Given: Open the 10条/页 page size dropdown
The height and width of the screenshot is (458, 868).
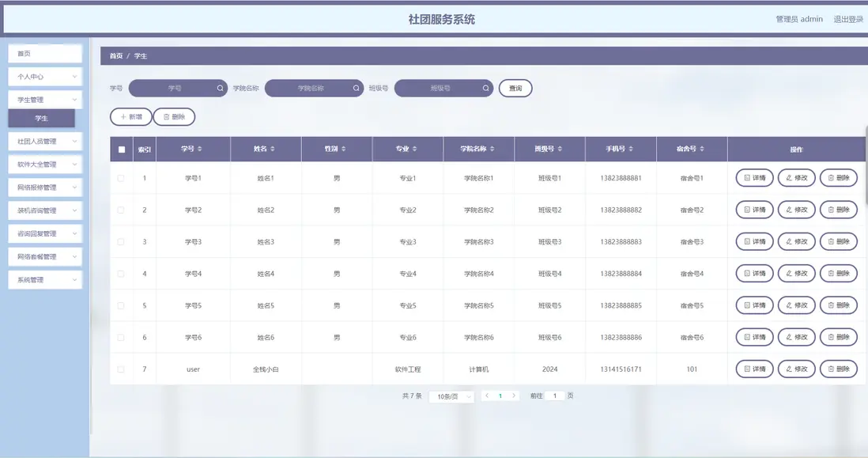Looking at the screenshot, I should (451, 396).
